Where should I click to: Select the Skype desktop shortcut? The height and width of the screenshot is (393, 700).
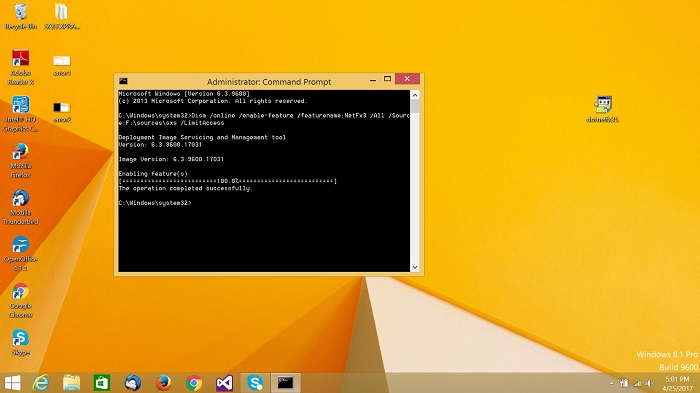[21, 343]
